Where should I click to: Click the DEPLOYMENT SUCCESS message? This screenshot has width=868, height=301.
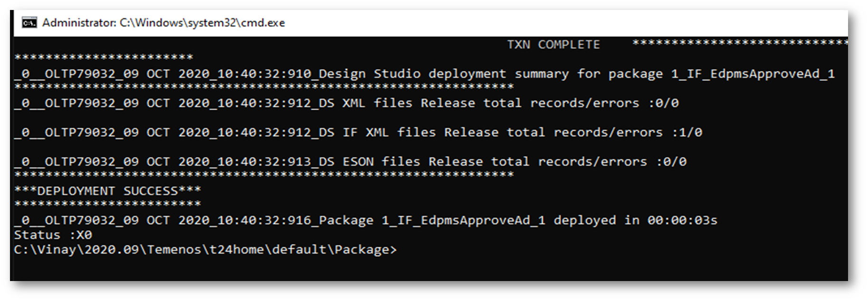pos(107,191)
